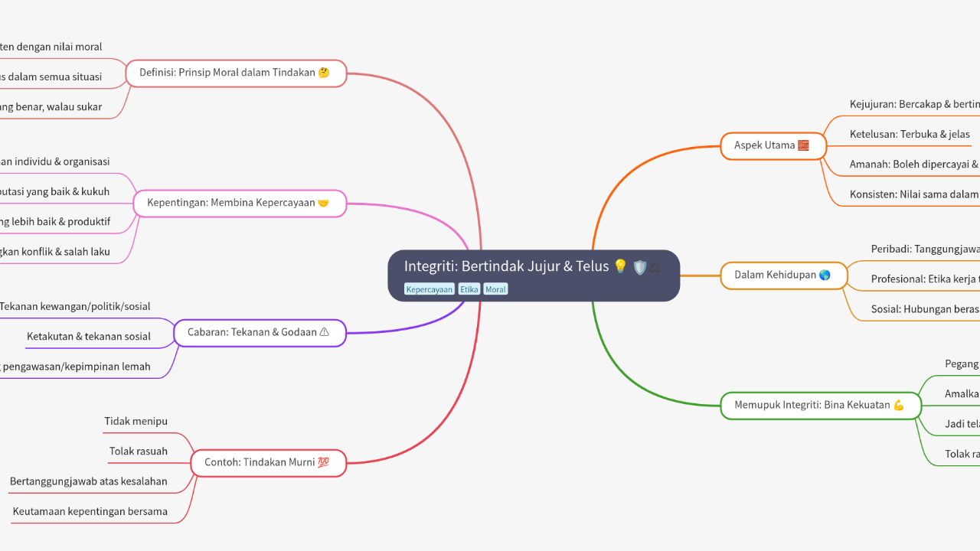
Task: Select the 'dalam semua situasi' leaf
Action: point(51,77)
